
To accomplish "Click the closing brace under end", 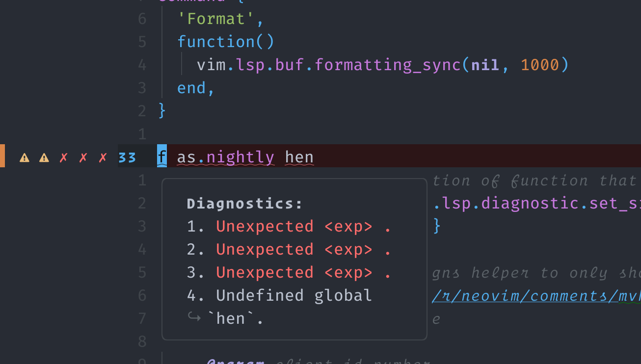I will pyautogui.click(x=162, y=110).
